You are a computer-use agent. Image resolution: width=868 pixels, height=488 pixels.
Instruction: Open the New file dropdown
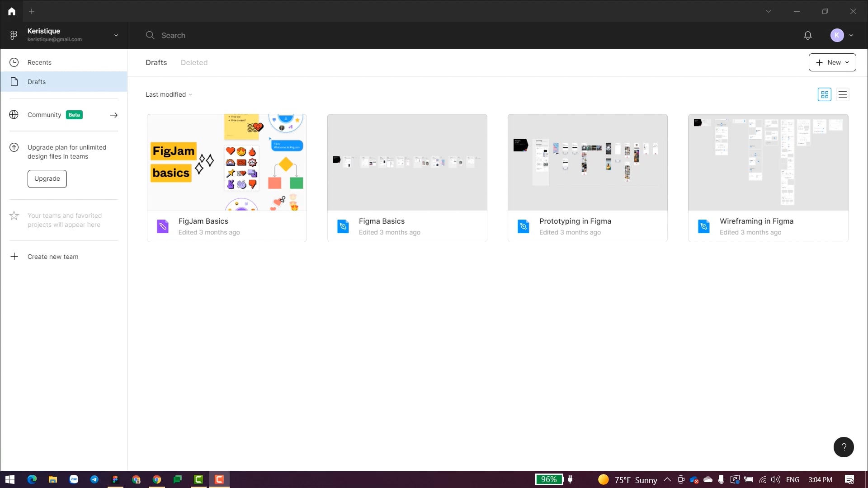[832, 62]
